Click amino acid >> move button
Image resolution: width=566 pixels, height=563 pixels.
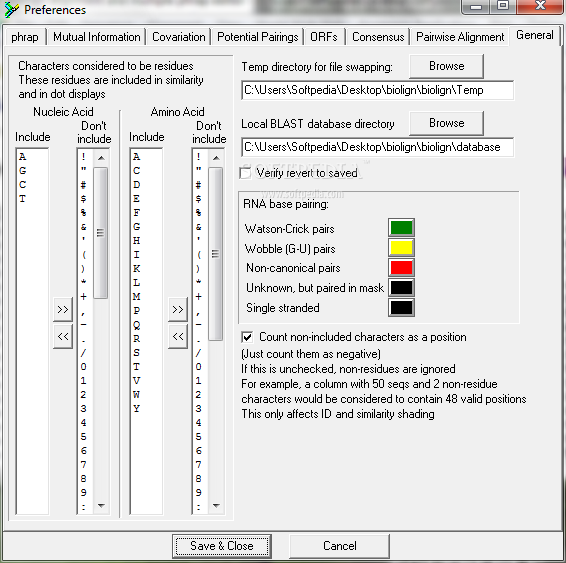click(x=178, y=309)
